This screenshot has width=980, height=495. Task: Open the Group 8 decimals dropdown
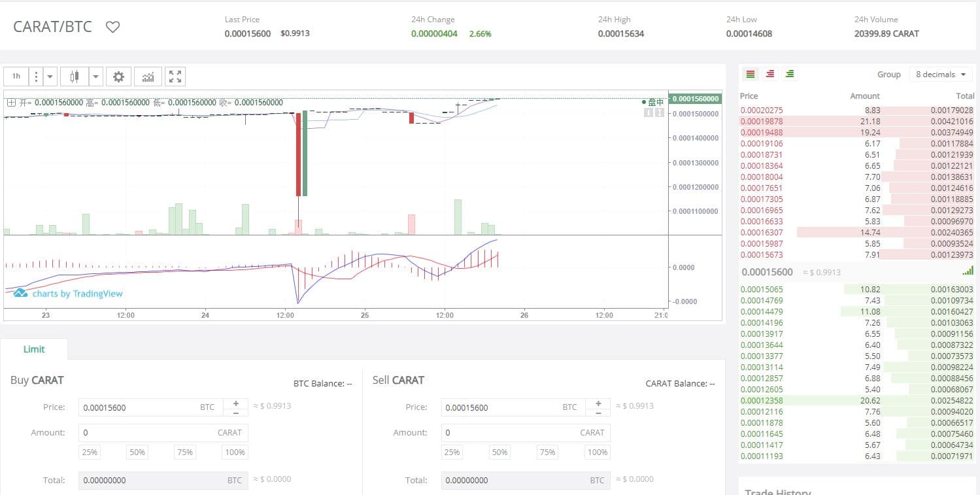(x=940, y=75)
